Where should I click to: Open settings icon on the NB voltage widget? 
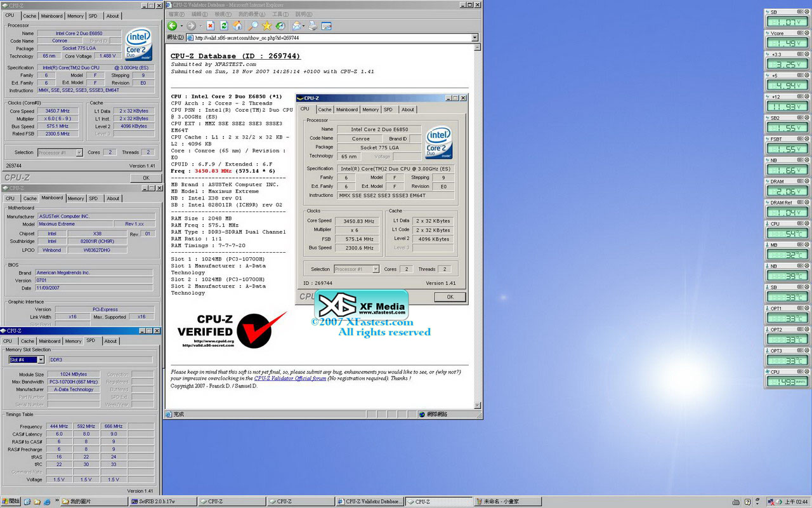coord(801,161)
